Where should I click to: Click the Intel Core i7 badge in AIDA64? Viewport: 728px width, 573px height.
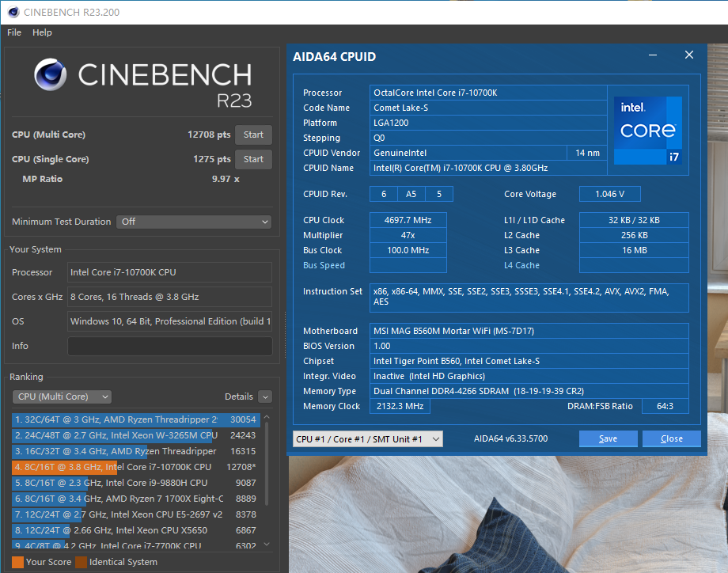point(647,131)
